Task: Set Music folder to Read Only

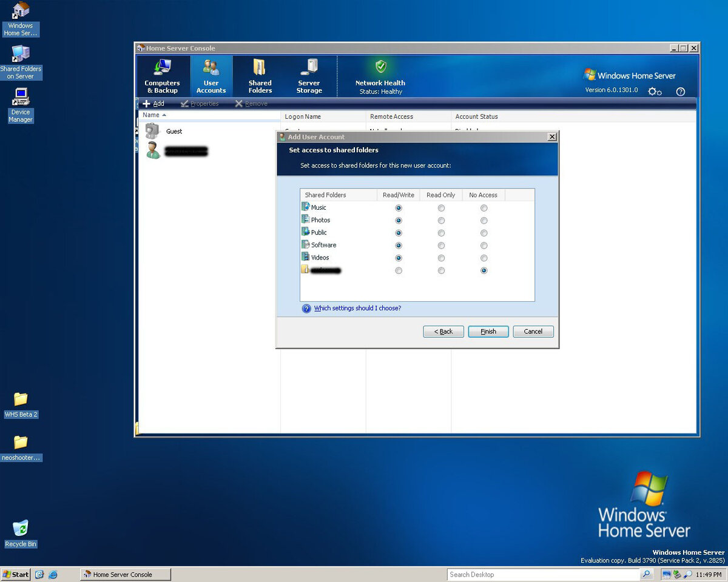Action: (441, 208)
